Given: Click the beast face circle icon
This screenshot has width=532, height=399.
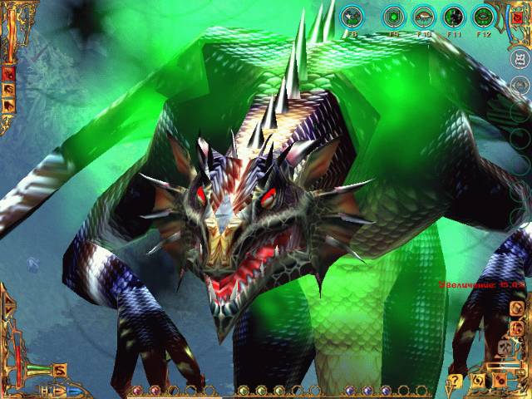Looking at the screenshot, I should coord(520,59).
